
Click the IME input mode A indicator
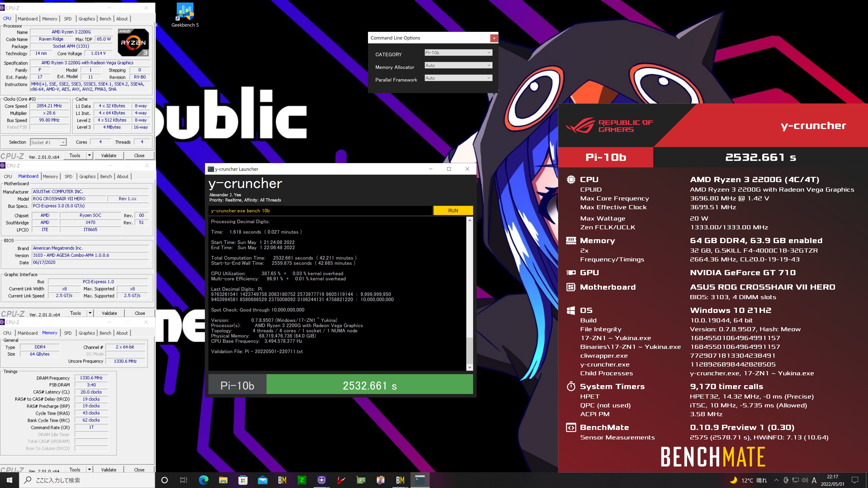click(x=814, y=480)
